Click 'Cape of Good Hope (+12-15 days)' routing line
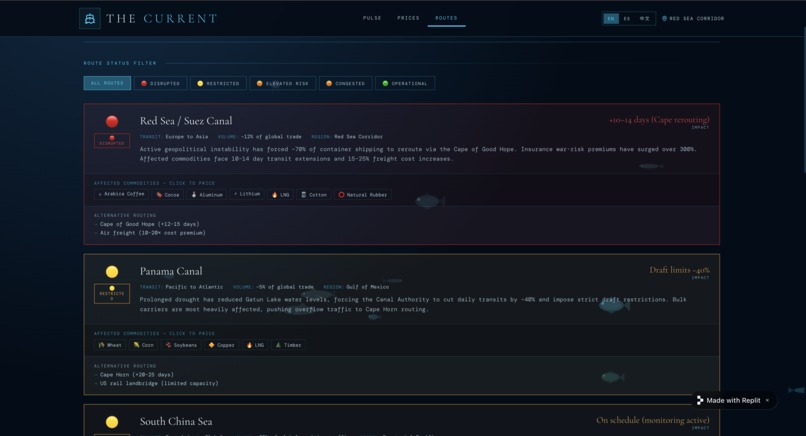Screen dimensions: 806x436 [149, 224]
